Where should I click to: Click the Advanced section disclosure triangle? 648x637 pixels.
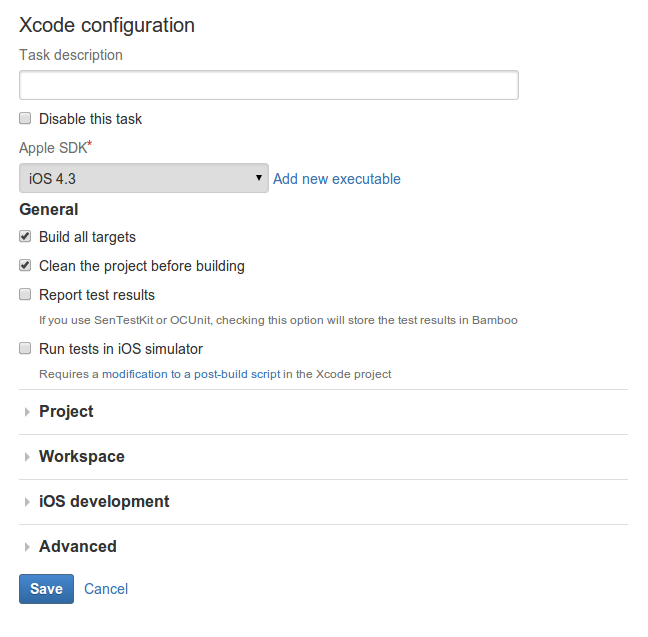[x=27, y=547]
